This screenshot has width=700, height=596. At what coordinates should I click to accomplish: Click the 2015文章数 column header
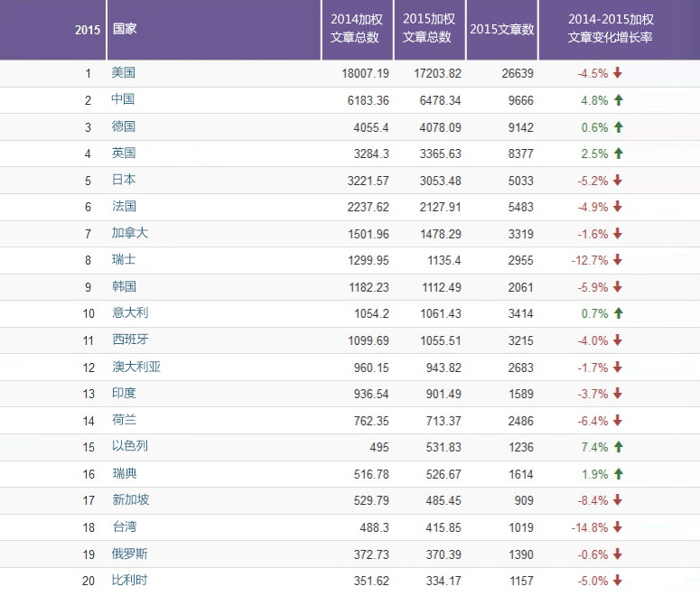click(501, 29)
